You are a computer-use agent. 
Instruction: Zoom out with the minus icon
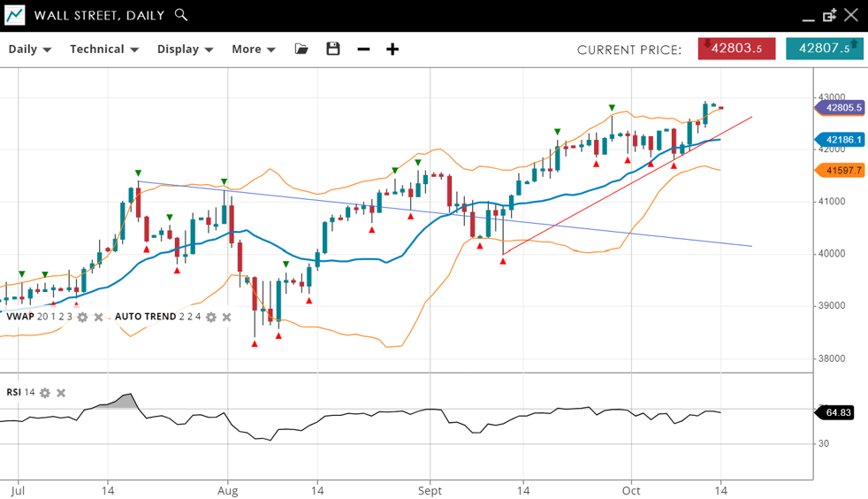(363, 49)
